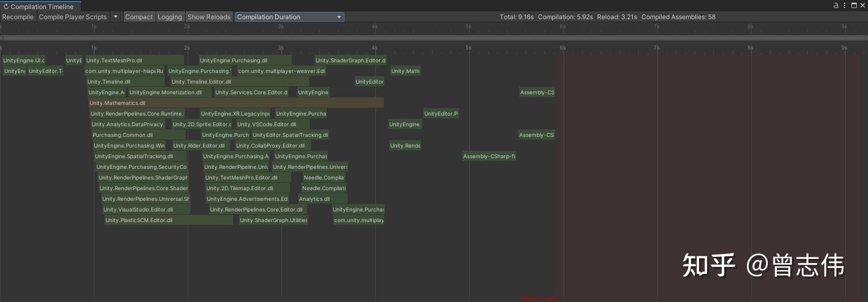868x302 pixels.
Task: Select the Unity.Mathematics.dll bar
Action: 236,103
